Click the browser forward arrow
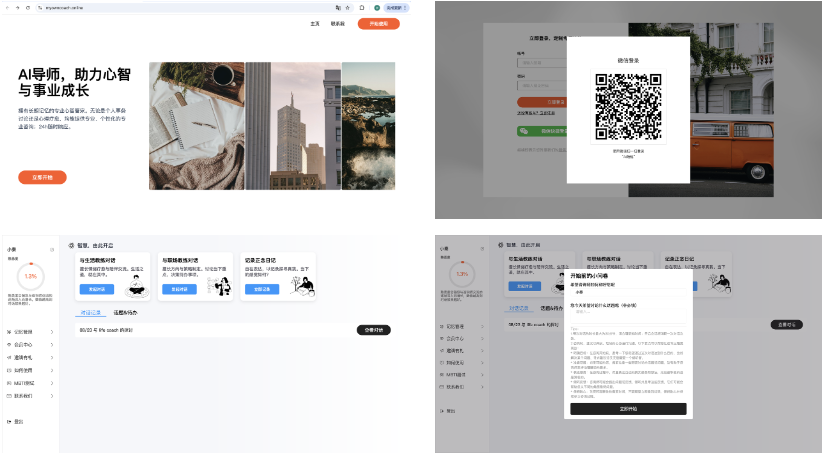Viewport: 822px width, 453px height. tap(17, 8)
